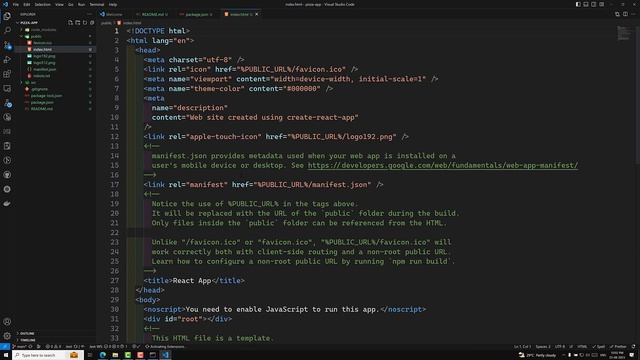Viewport: 640px width, 360px height.
Task: Click the Ln 1, Col 1 cursor position
Action: coord(522,347)
